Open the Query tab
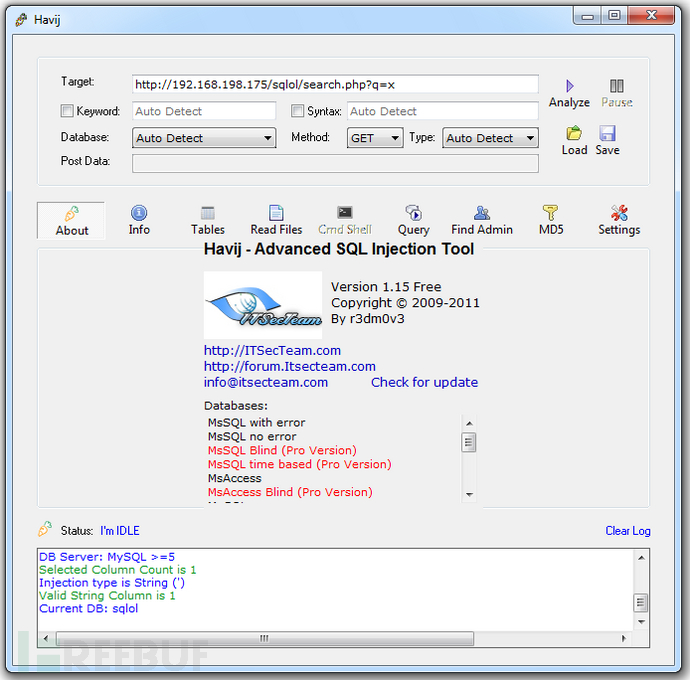The width and height of the screenshot is (690, 680). tap(414, 221)
